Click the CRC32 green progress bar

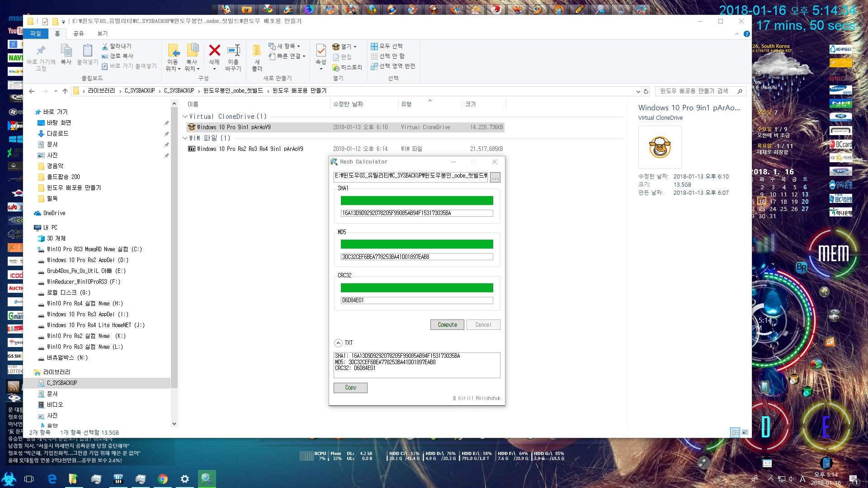(416, 288)
